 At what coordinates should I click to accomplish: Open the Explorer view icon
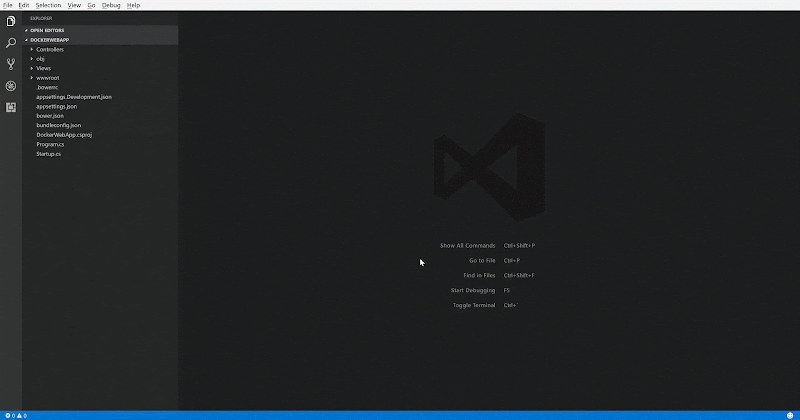[11, 21]
